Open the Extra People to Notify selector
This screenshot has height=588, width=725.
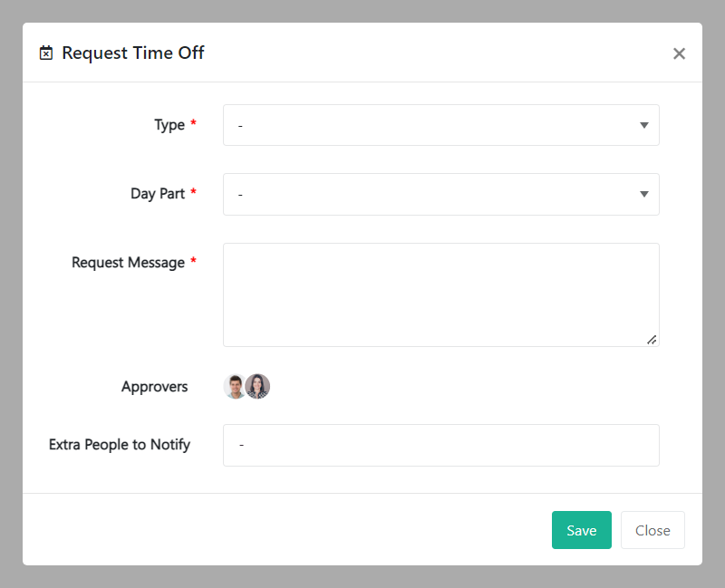pyautogui.click(x=440, y=445)
